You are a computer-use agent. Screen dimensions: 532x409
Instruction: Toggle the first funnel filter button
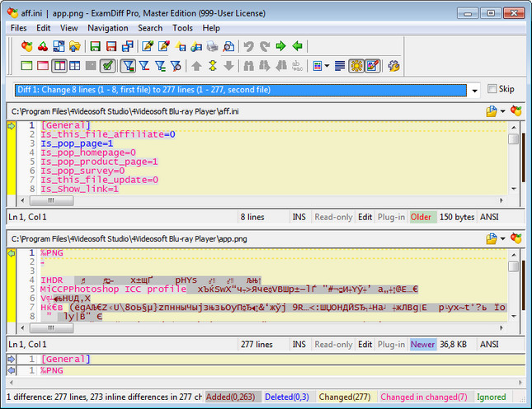[128, 66]
